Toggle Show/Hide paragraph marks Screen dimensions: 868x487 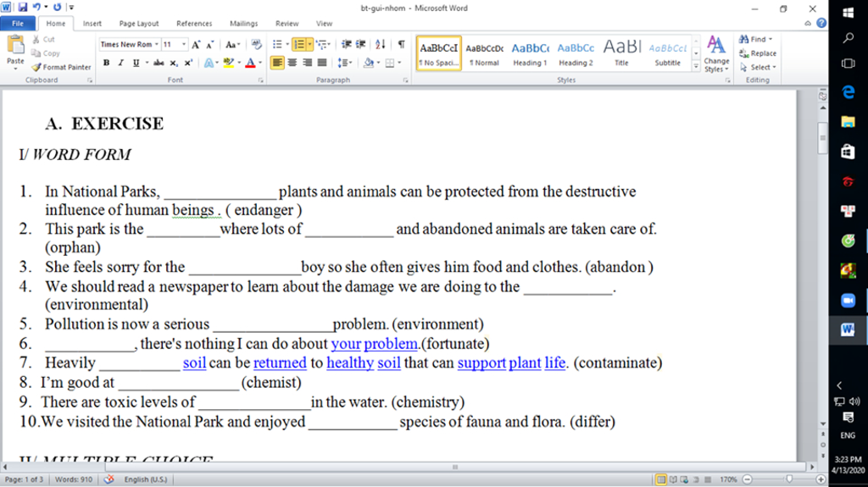pos(401,44)
